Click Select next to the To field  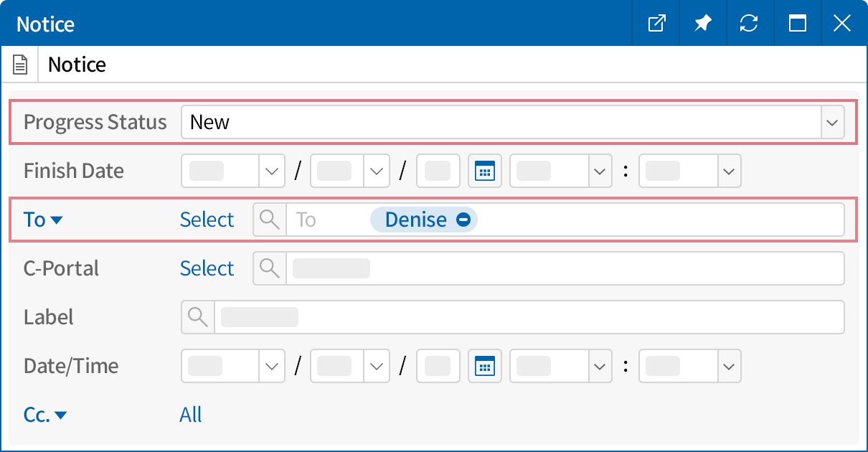(207, 220)
